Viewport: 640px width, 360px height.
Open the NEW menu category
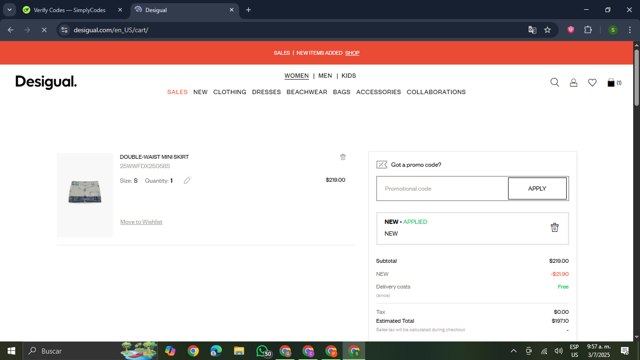coord(200,92)
